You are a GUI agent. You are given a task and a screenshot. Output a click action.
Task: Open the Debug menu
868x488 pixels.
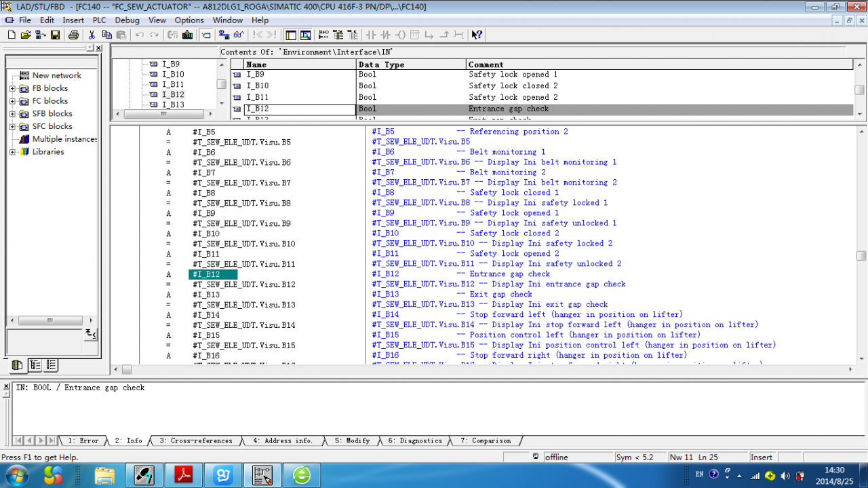(127, 20)
